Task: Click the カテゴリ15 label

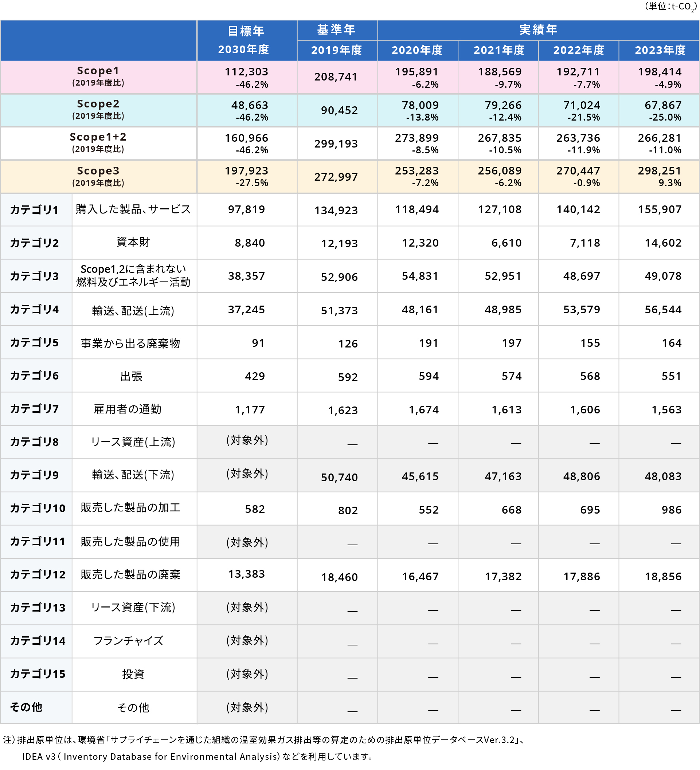Action: coord(38,675)
